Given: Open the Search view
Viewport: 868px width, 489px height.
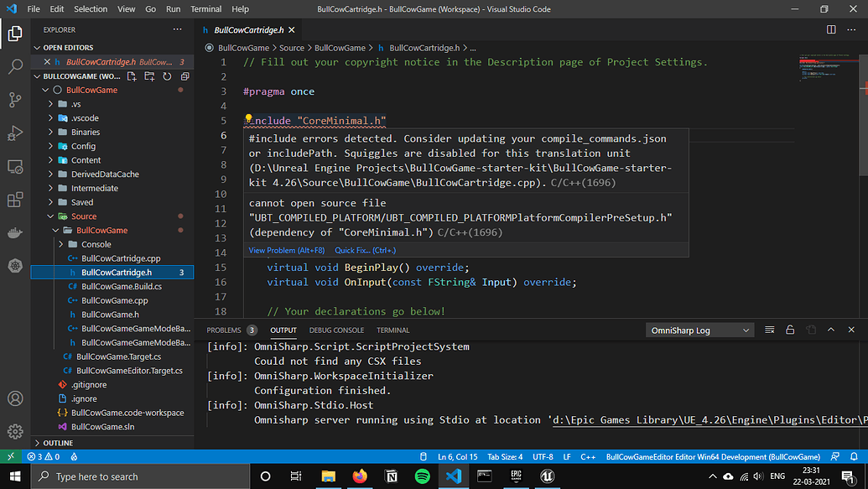Looking at the screenshot, I should (x=14, y=66).
